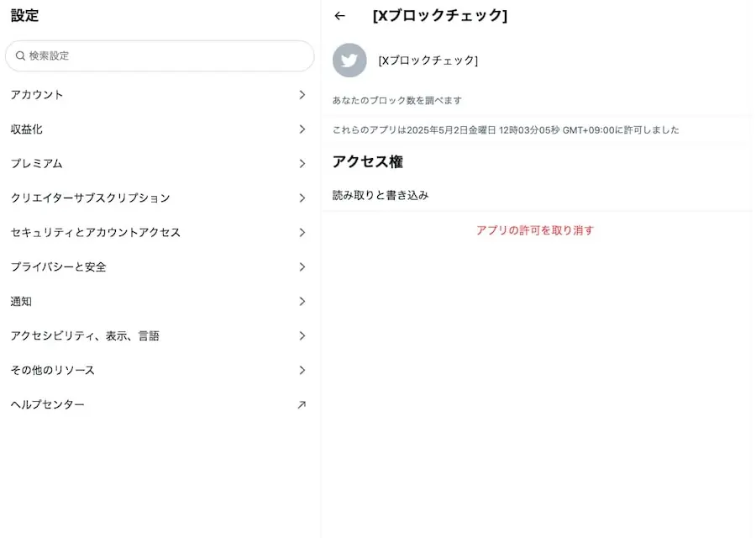The image size is (756, 538).
Task: Focus the 検索設定 search field
Action: tap(160, 56)
